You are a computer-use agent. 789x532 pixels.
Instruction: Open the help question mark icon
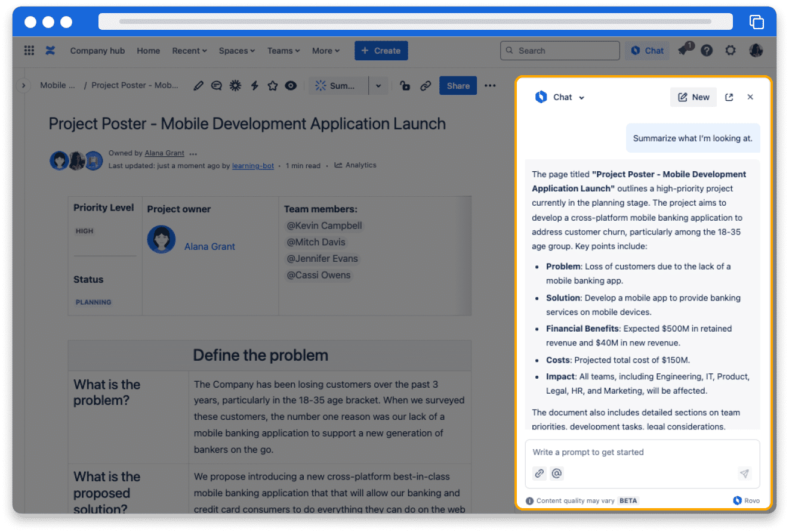tap(707, 51)
